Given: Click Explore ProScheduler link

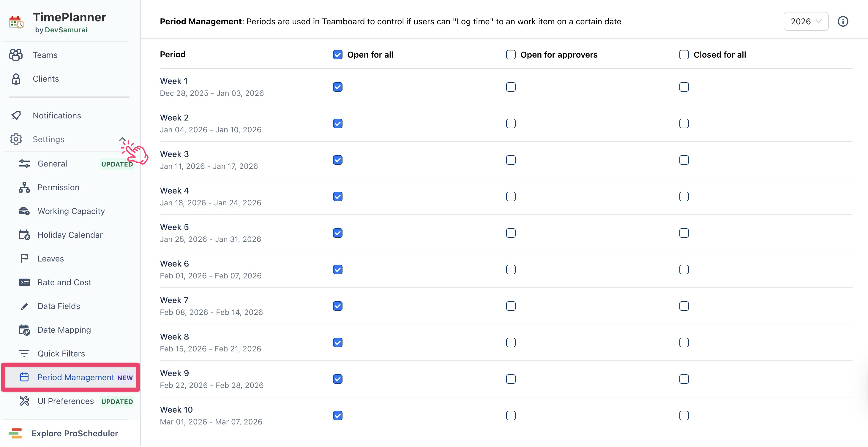Looking at the screenshot, I should [x=75, y=433].
